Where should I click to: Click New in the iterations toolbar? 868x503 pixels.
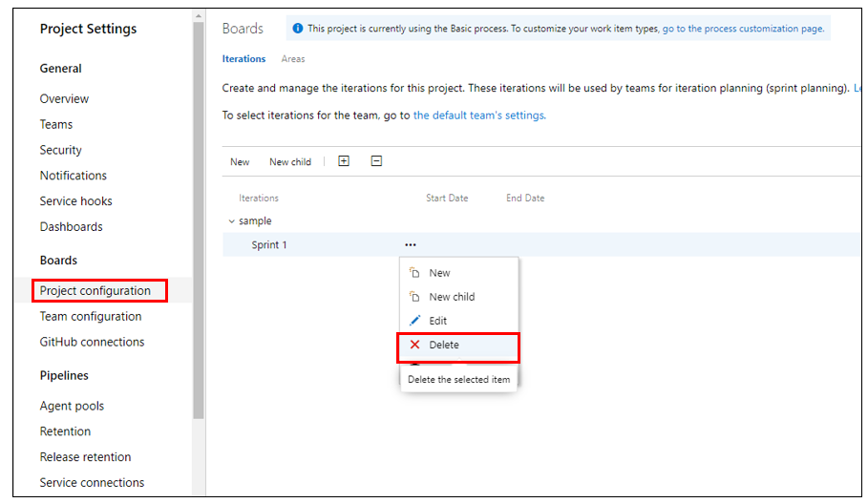pyautogui.click(x=240, y=162)
